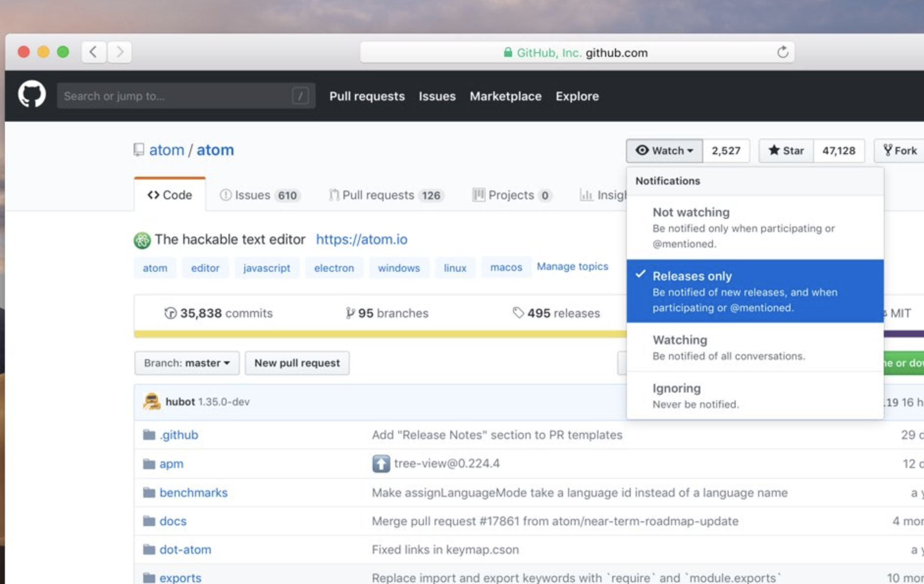Click "Add "Release Notes" section to PR templates"
This screenshot has width=924, height=584.
tap(497, 435)
